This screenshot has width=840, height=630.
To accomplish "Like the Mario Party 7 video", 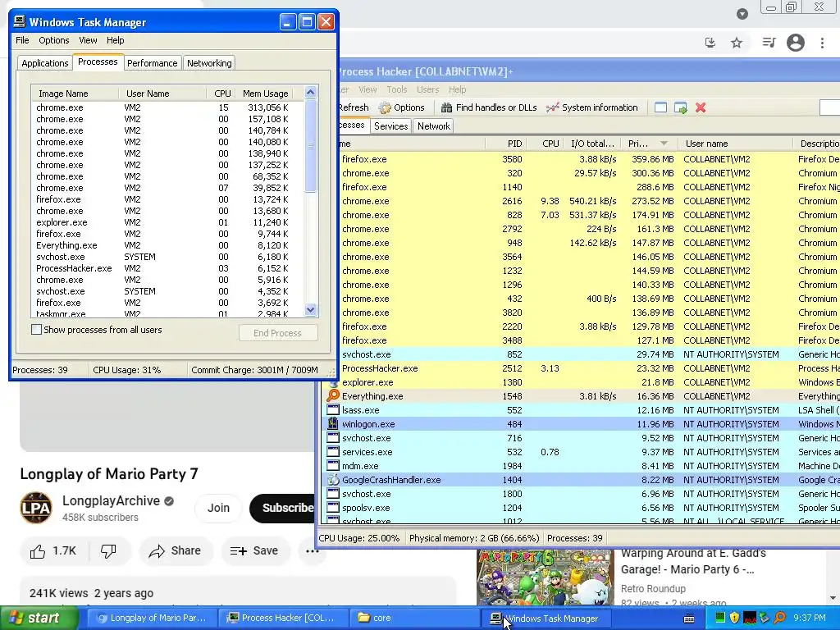I will pos(53,550).
